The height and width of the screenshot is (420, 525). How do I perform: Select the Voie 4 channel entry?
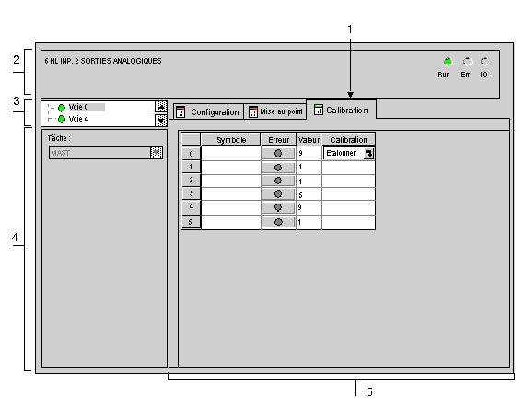click(x=78, y=119)
